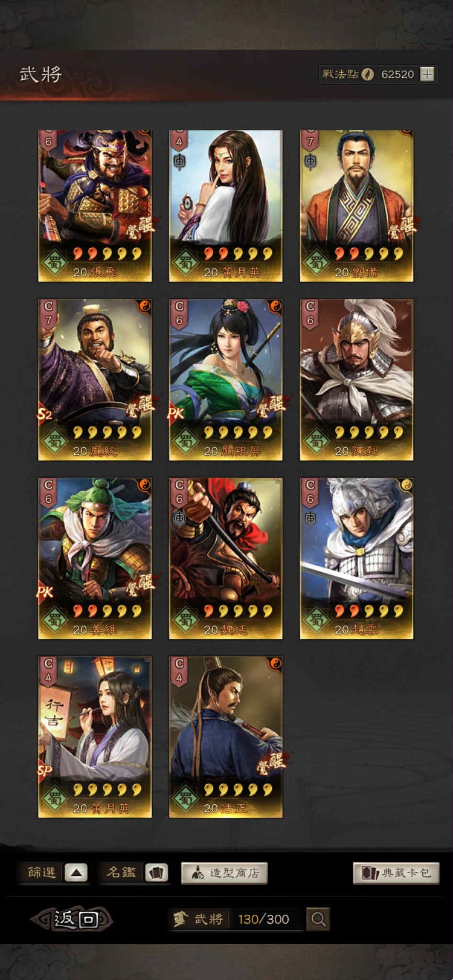The width and height of the screenshot is (453, 980).
Task: Select the 關銀屏 PK general card
Action: [225, 379]
